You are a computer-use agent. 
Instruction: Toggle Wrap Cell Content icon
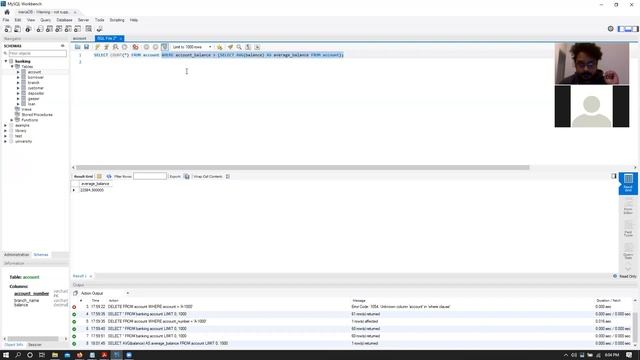click(228, 176)
